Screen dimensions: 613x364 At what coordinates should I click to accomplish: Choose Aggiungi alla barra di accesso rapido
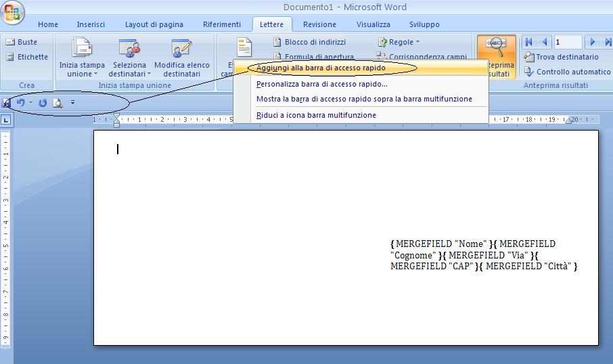tap(361, 68)
